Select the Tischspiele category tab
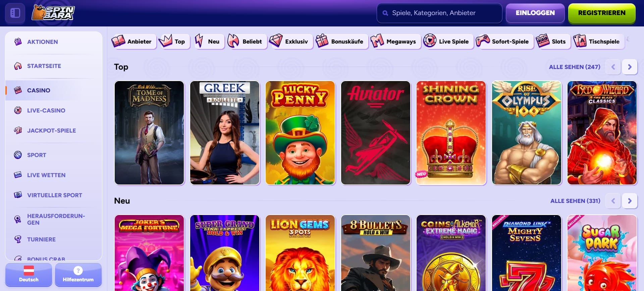The height and width of the screenshot is (291, 644). [x=598, y=42]
